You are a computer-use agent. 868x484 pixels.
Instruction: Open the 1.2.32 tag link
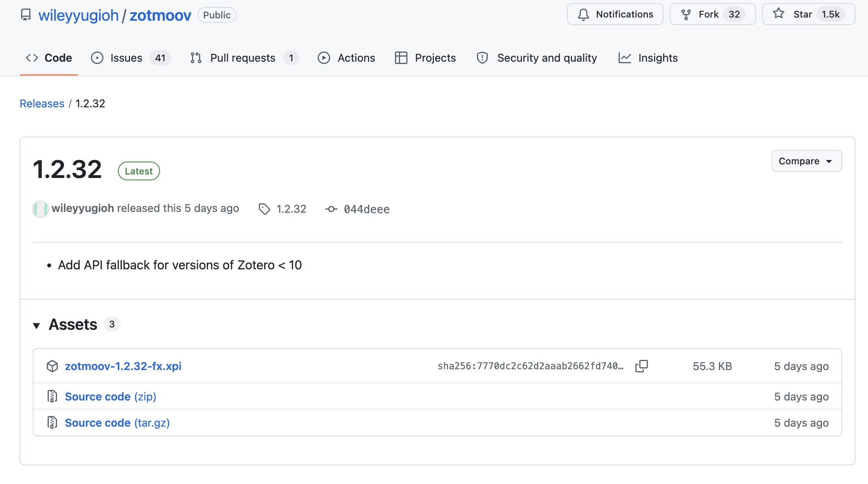tap(291, 209)
